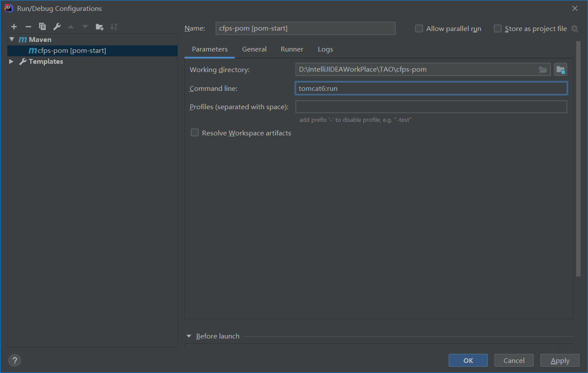Expand the Templates tree node
This screenshot has width=588, height=373.
12,62
